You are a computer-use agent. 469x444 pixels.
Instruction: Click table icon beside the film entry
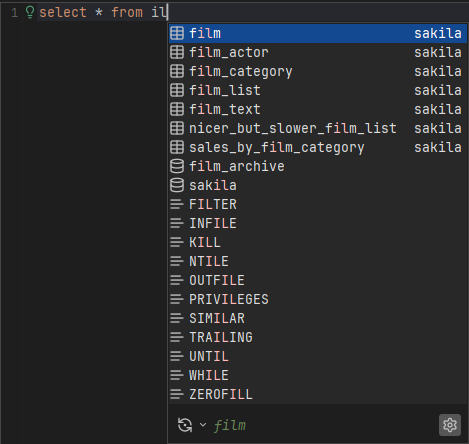point(177,33)
